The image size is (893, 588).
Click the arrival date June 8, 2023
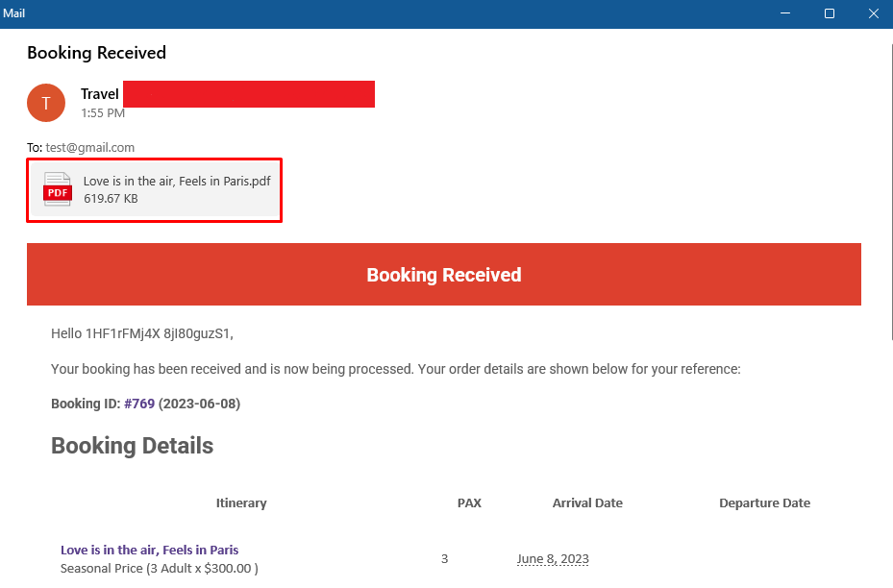click(x=553, y=559)
